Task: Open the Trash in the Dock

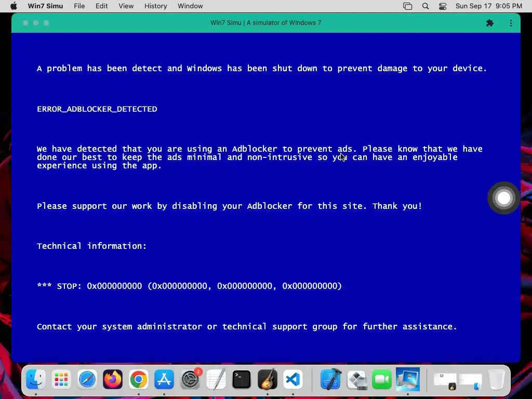Action: 497,379
